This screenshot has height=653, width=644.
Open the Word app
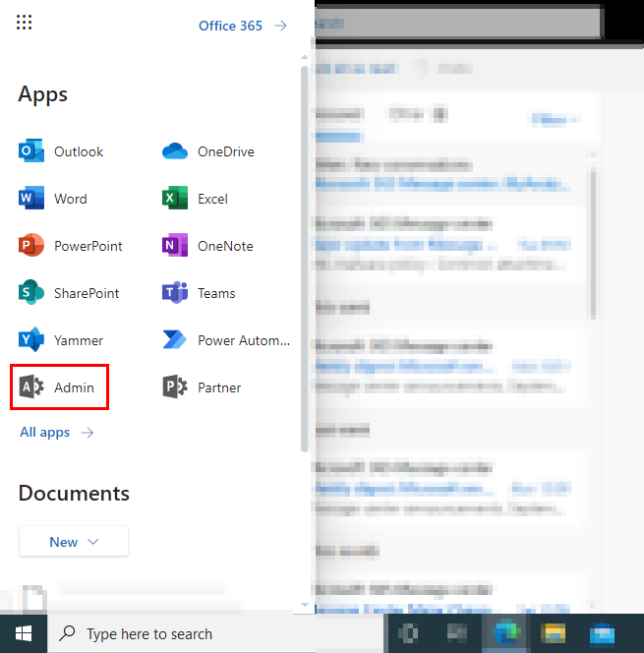[x=53, y=199]
